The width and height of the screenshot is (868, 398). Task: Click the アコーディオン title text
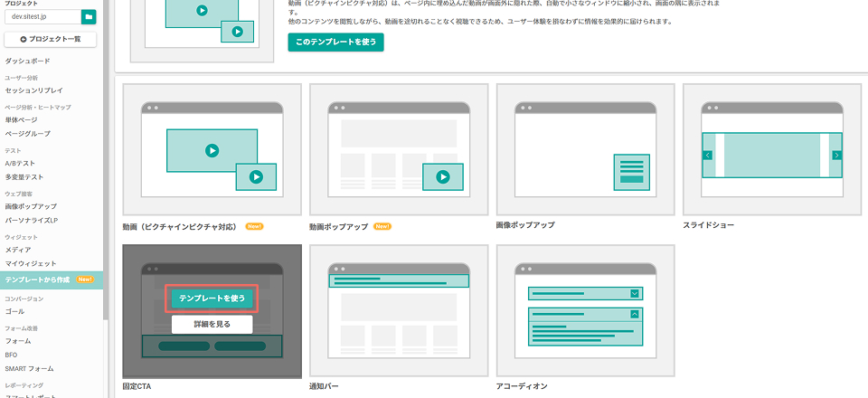522,386
